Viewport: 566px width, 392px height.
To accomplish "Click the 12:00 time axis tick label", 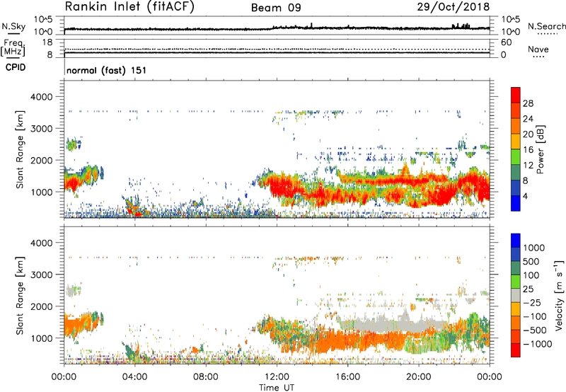I will pos(277,377).
